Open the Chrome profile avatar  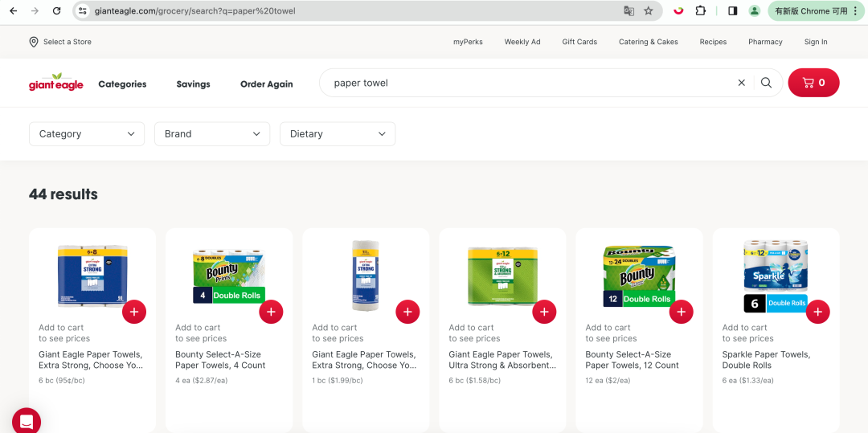(754, 11)
